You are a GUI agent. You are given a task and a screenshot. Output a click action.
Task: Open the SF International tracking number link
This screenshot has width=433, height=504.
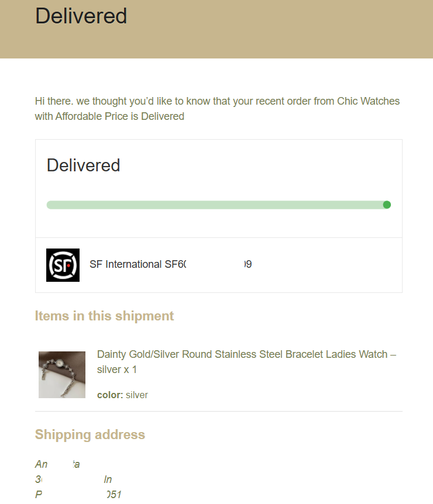(x=170, y=264)
